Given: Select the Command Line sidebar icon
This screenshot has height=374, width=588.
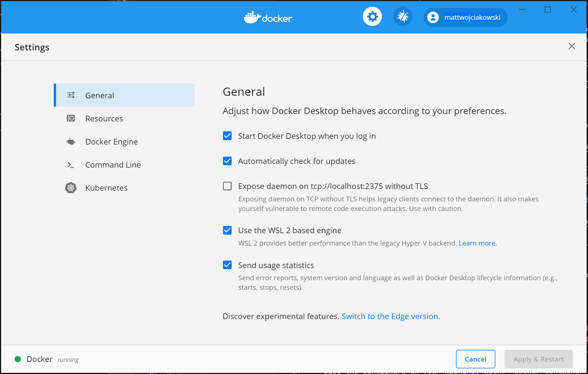Looking at the screenshot, I should pos(70,165).
